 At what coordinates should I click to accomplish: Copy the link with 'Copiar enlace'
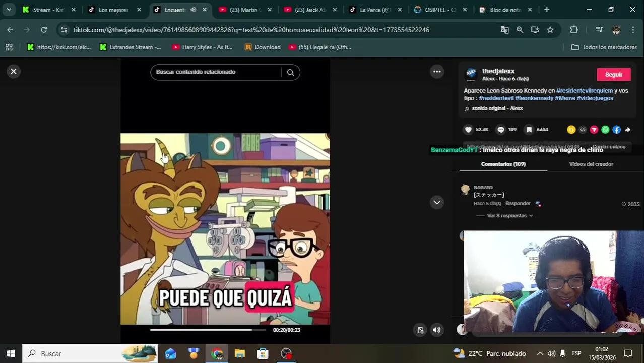click(x=609, y=147)
